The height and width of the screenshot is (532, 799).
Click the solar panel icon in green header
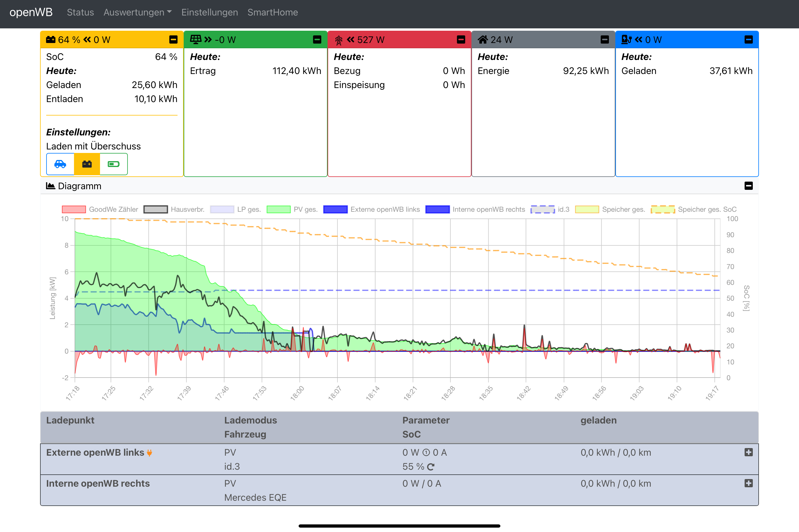point(195,40)
